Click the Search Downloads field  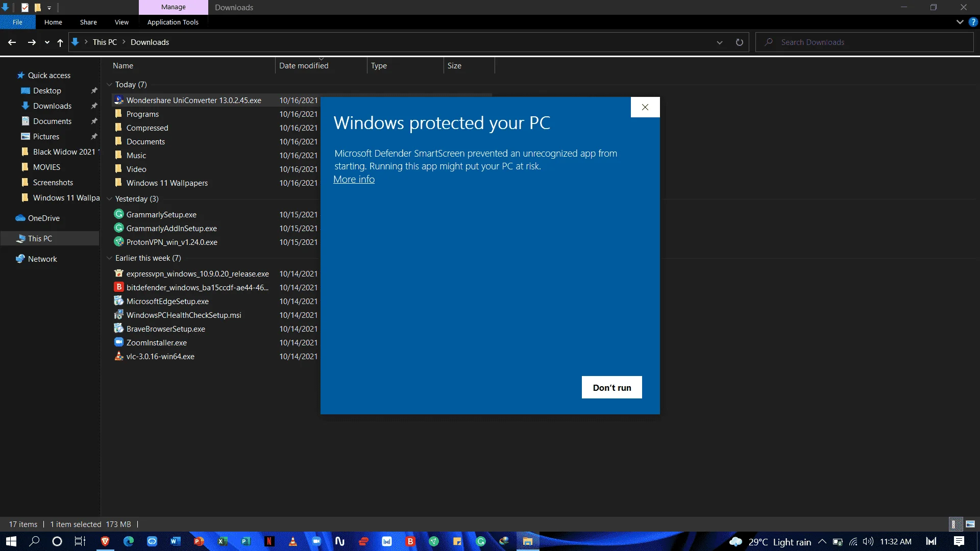tap(865, 42)
